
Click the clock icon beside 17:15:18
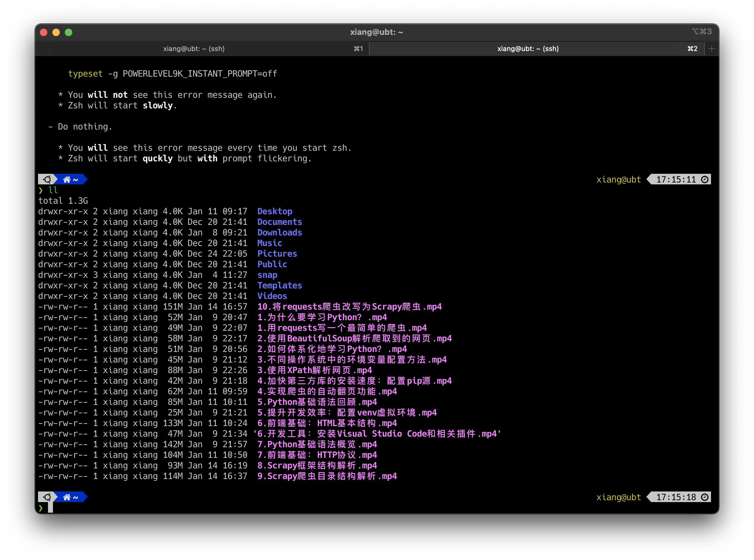point(704,497)
